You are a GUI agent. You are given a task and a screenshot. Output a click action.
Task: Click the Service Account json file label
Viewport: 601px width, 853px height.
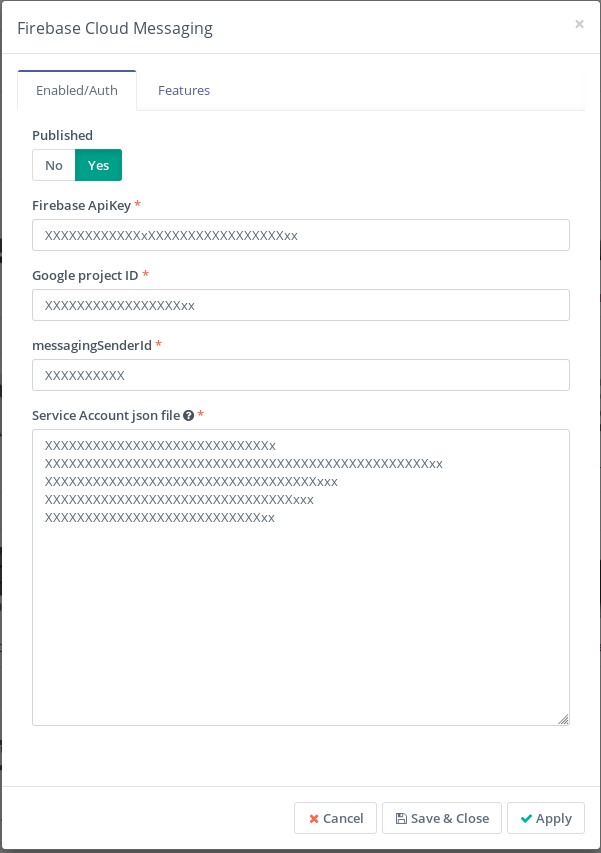(x=106, y=416)
